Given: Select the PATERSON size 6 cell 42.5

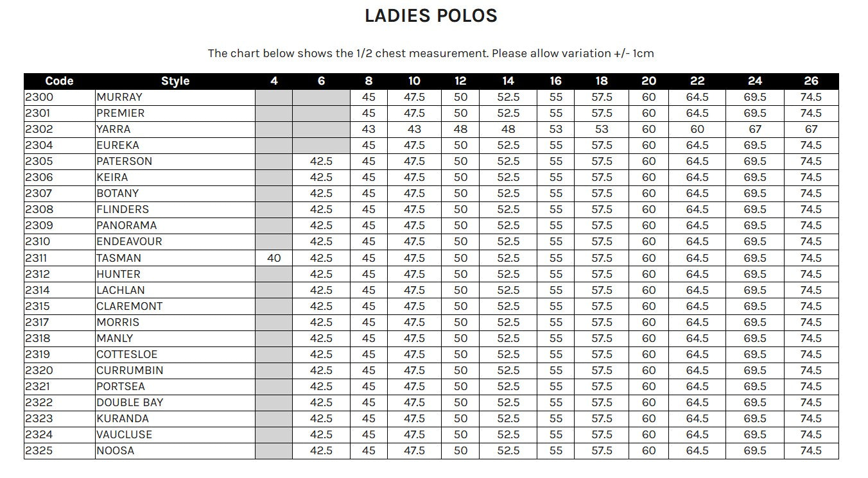Looking at the screenshot, I should click(x=321, y=161).
